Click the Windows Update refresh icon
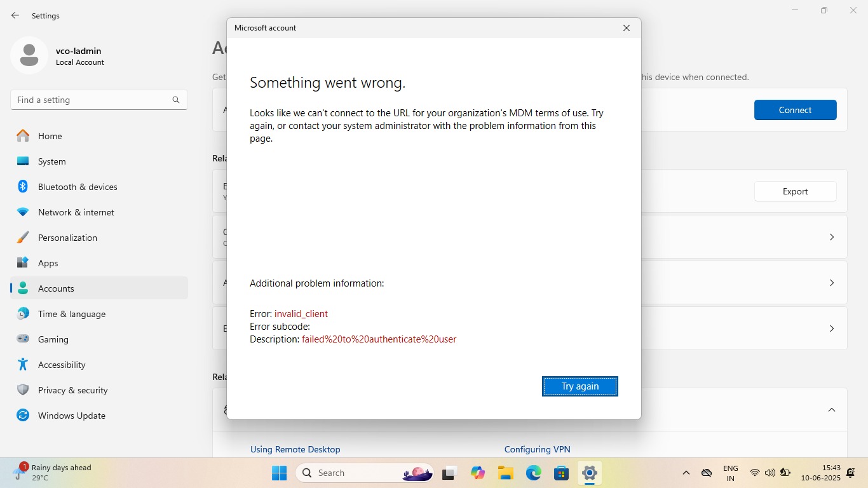Image resolution: width=868 pixels, height=488 pixels. coord(23,415)
